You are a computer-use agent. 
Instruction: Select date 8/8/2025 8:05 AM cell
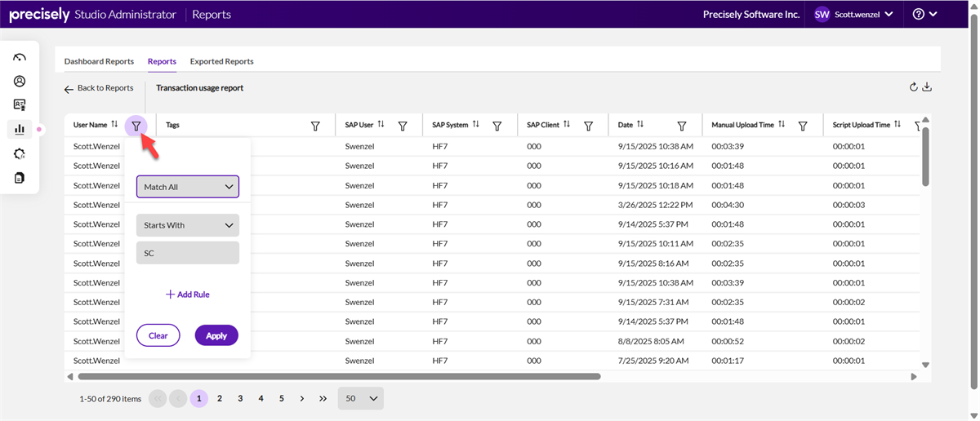[x=651, y=341]
